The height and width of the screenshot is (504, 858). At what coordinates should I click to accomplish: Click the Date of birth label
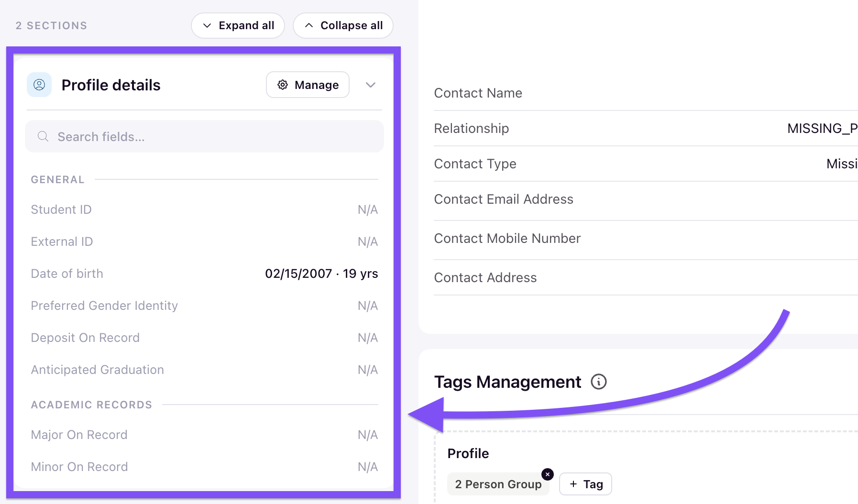click(67, 274)
